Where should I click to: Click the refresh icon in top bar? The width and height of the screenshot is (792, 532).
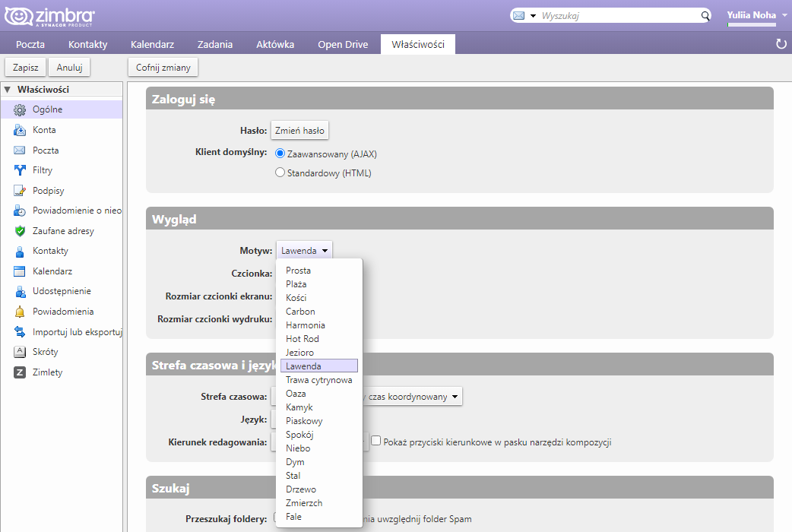(781, 44)
